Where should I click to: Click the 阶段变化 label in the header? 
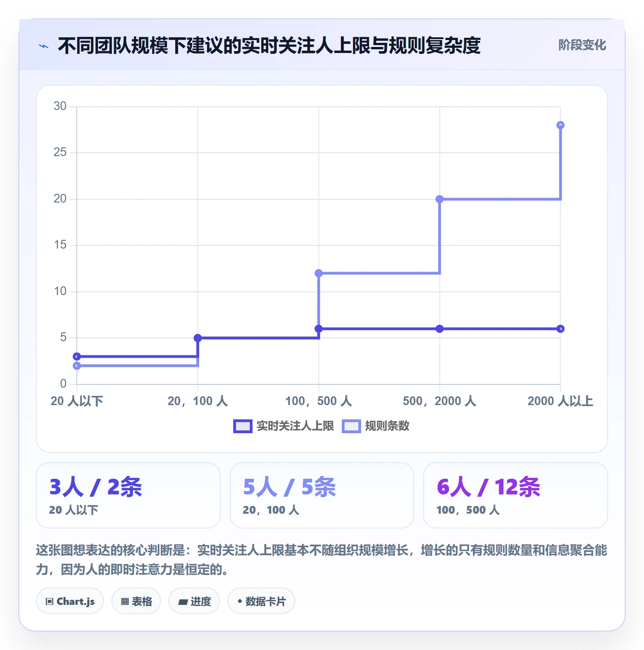coord(582,45)
